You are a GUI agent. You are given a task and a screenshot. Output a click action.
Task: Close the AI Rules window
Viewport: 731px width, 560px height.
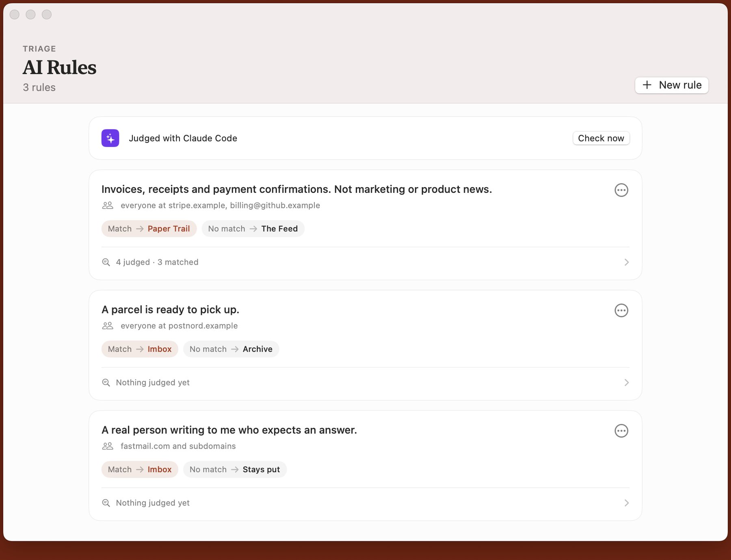(15, 15)
